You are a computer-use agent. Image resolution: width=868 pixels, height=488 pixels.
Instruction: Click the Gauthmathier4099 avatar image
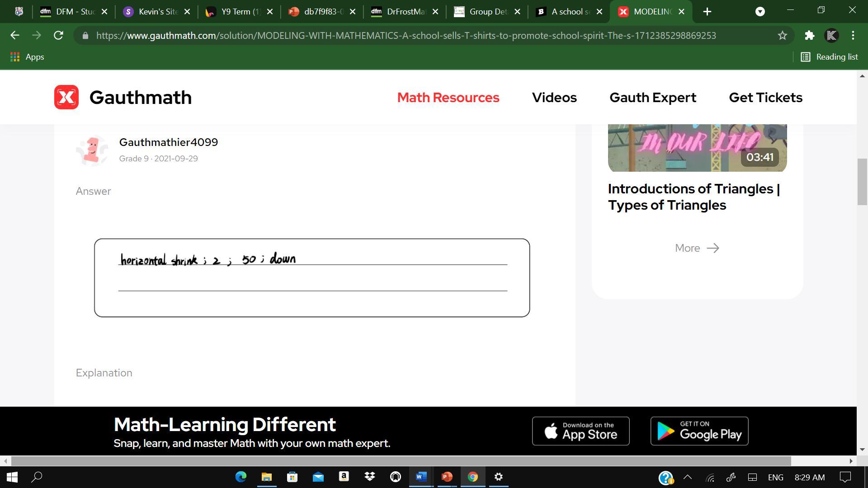[92, 150]
